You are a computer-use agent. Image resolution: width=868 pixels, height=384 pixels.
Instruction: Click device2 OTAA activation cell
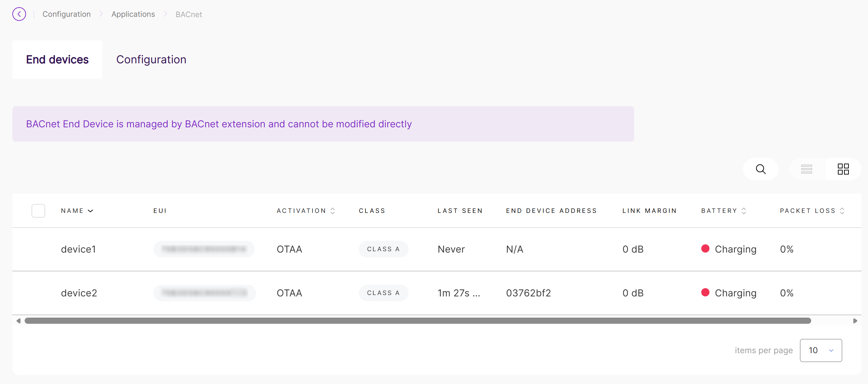(289, 293)
